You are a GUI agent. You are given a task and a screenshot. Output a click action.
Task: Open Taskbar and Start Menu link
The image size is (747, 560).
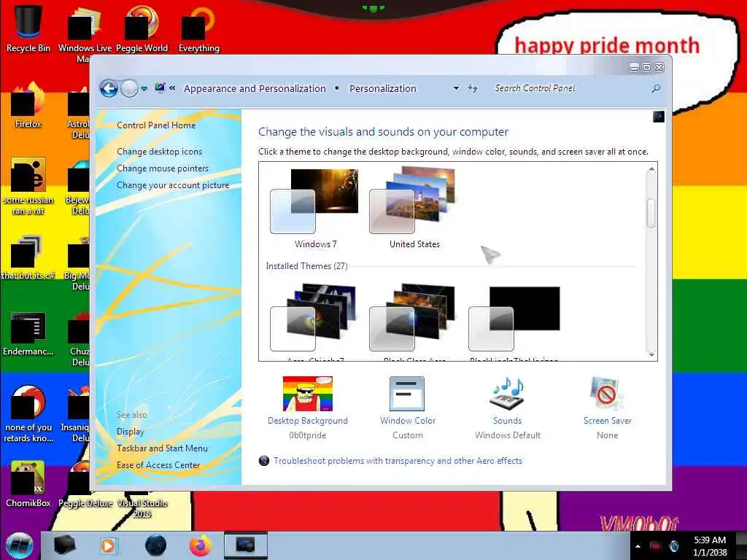[162, 448]
